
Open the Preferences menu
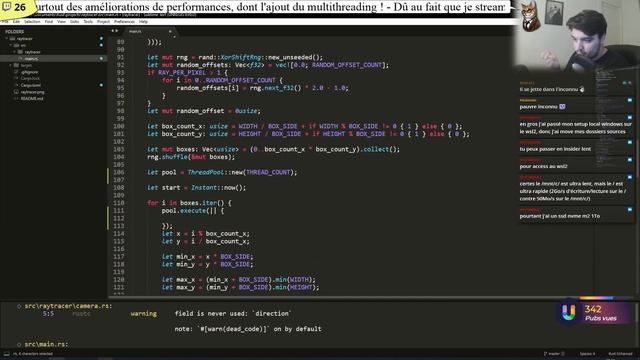click(124, 22)
